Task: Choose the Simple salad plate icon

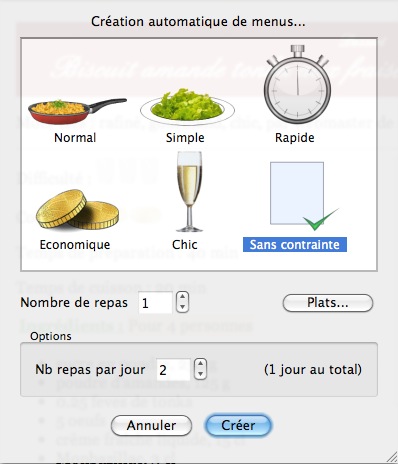Action: (x=187, y=107)
